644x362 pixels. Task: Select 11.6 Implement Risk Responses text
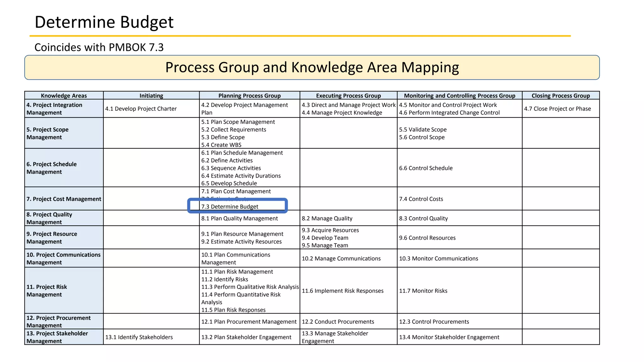pyautogui.click(x=342, y=291)
